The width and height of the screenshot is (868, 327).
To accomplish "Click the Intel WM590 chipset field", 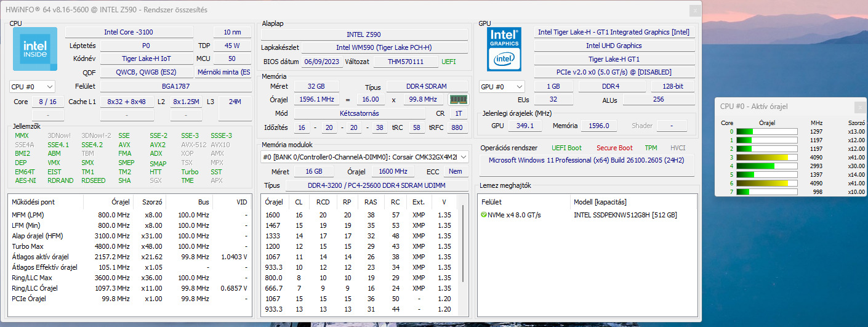I will [384, 47].
